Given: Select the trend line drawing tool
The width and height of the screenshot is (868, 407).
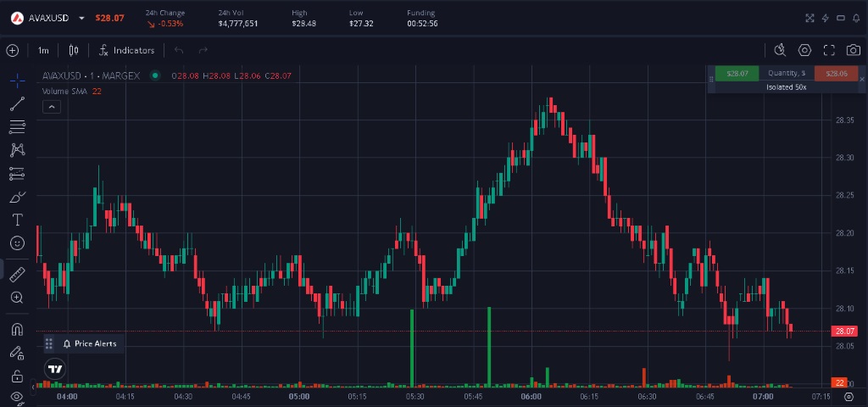Looking at the screenshot, I should pyautogui.click(x=17, y=104).
